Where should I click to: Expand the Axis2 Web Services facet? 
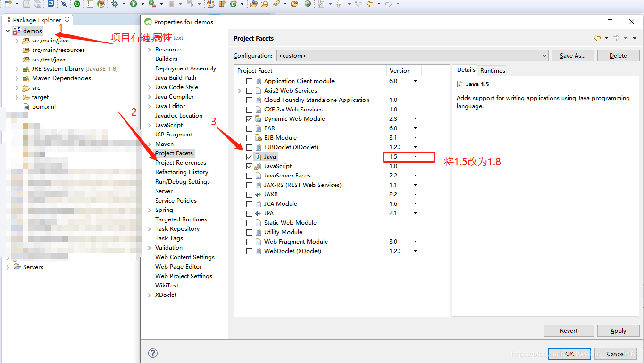point(240,91)
